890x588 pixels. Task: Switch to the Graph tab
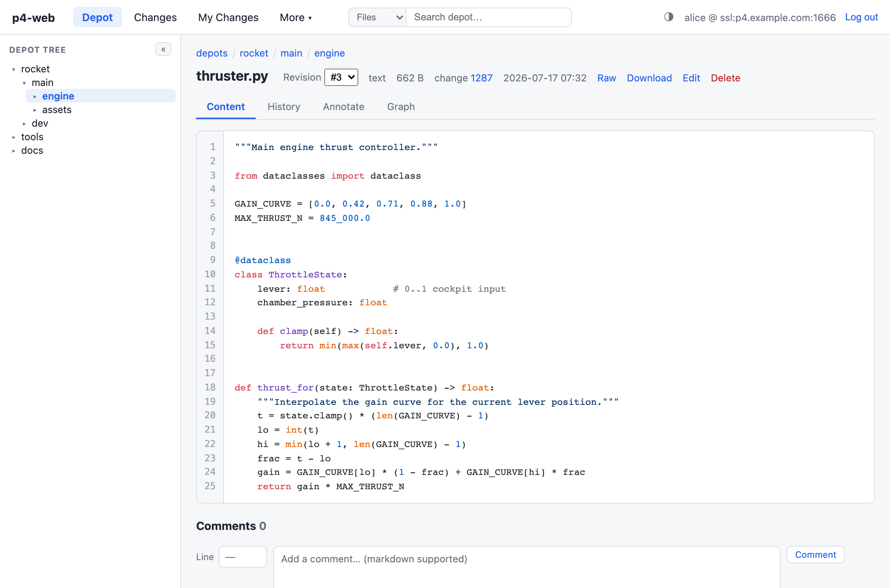tap(401, 107)
